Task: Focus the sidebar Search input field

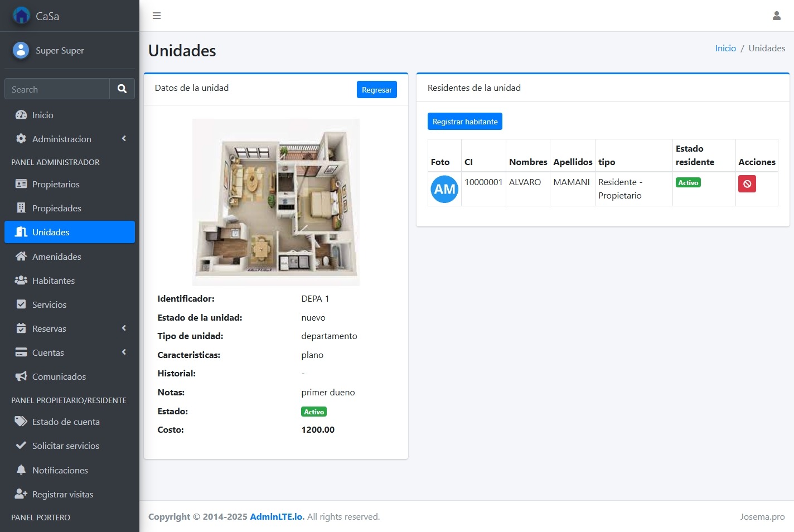Action: [57, 89]
